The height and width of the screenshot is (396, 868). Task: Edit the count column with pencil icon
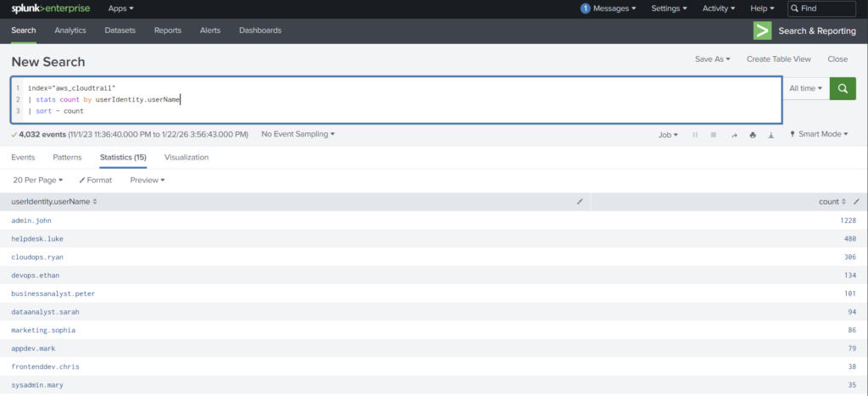coord(856,202)
